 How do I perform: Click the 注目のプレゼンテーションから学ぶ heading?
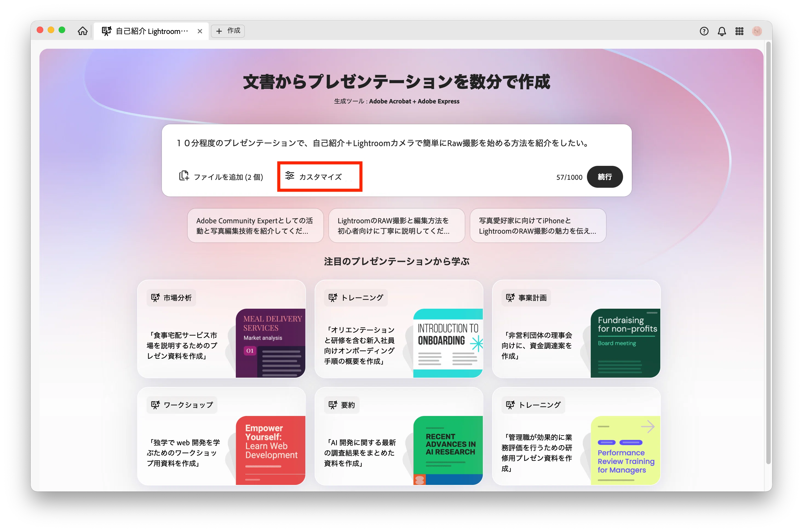[x=397, y=261]
